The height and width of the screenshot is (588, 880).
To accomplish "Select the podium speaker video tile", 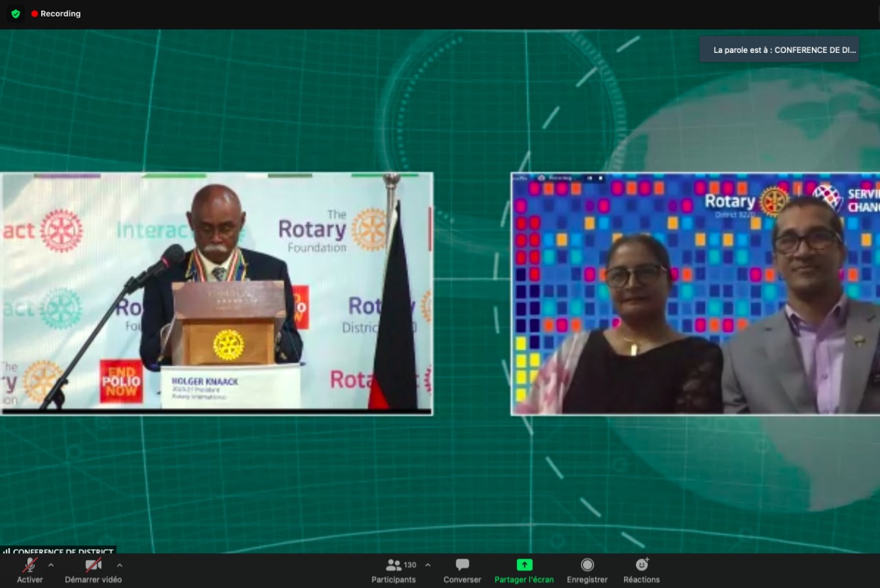I will click(217, 294).
